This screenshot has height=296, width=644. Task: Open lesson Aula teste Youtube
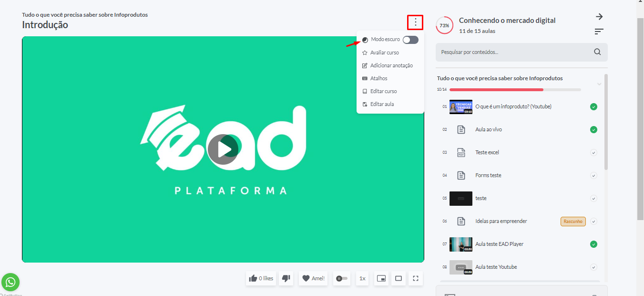click(x=496, y=267)
